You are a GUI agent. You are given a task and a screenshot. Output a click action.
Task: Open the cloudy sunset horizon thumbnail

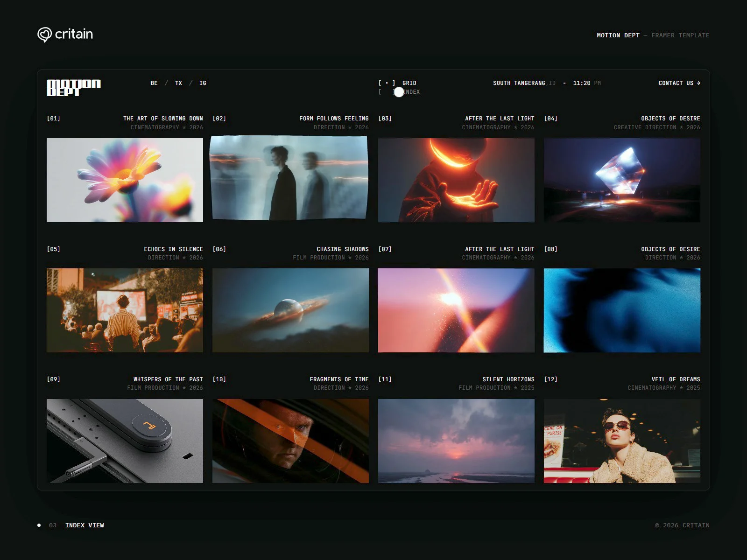[x=456, y=441]
